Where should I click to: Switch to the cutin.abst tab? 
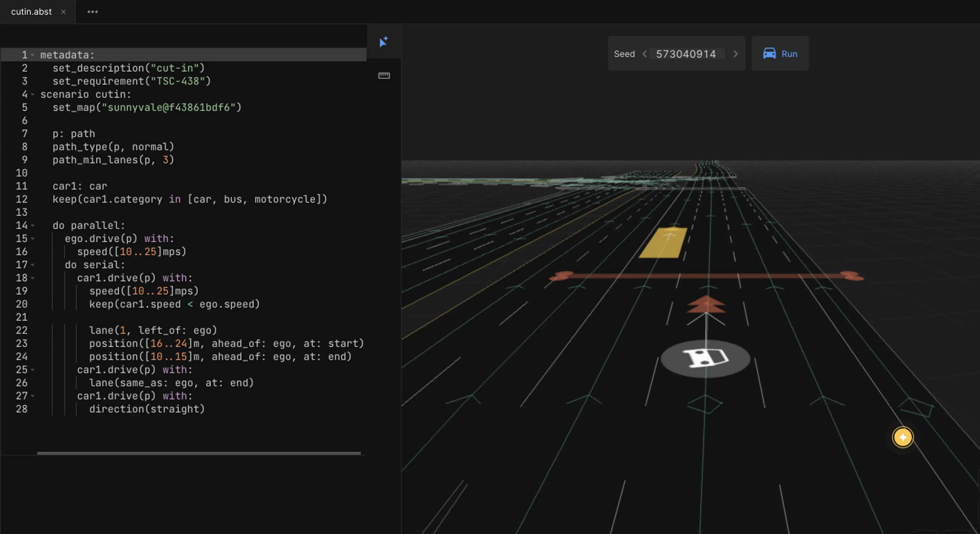pos(31,12)
